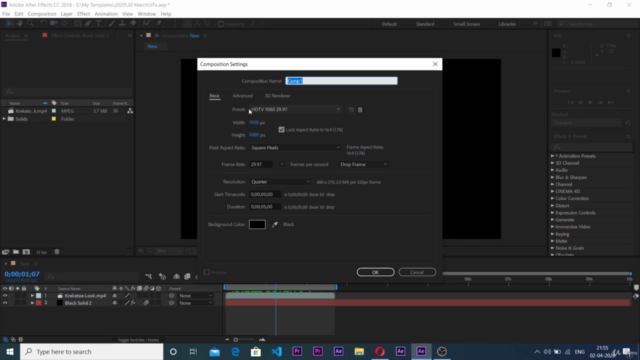Image resolution: width=640 pixels, height=360 pixels.
Task: Select the Selection arrow tool in toolbar
Action: 9,24
